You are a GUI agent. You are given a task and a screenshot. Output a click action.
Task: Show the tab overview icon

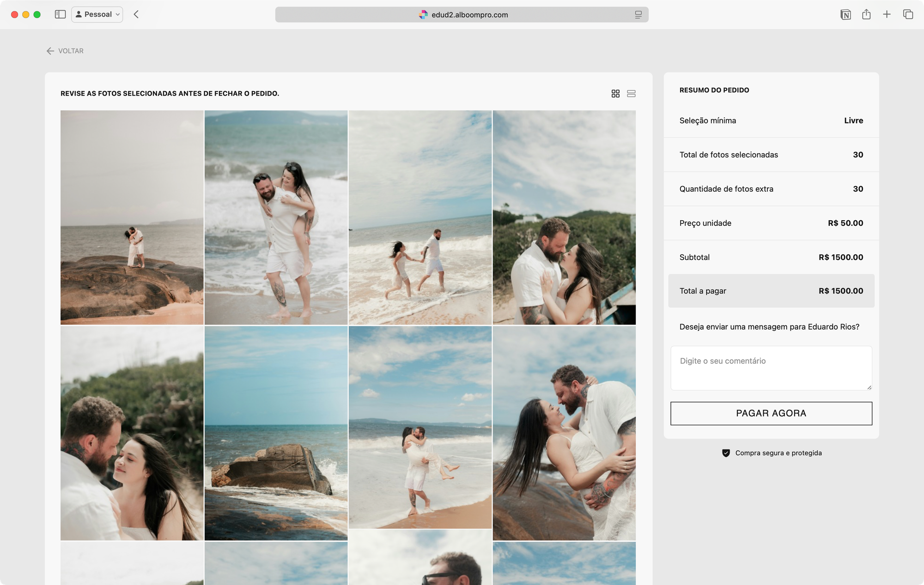click(x=907, y=14)
